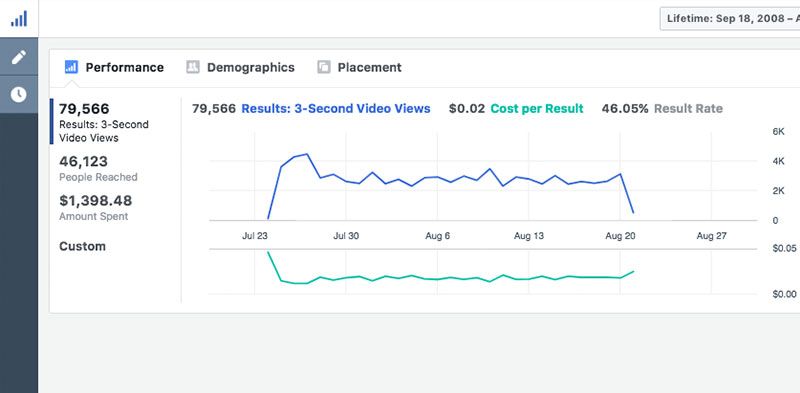This screenshot has height=393, width=800.
Task: Open the clock history icon in sidebar
Action: (x=19, y=94)
